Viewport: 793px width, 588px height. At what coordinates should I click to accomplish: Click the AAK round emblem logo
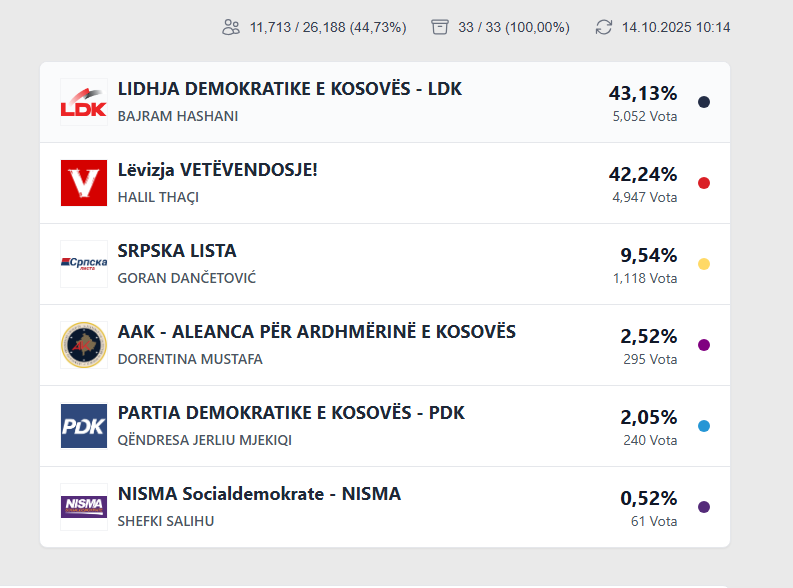83,345
